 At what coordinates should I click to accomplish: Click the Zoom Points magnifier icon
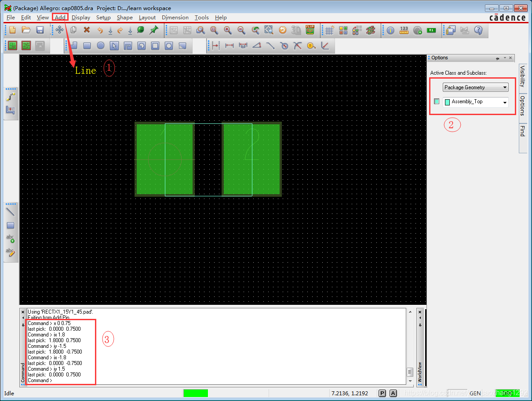point(200,30)
